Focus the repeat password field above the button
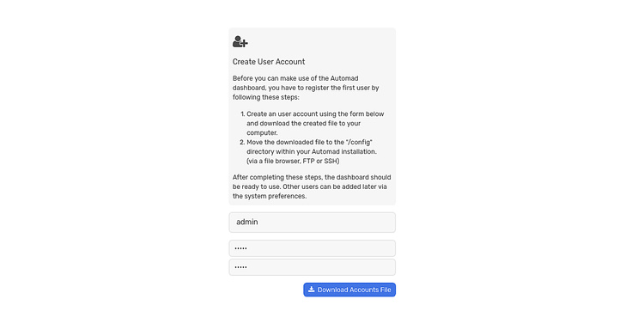 (x=313, y=267)
